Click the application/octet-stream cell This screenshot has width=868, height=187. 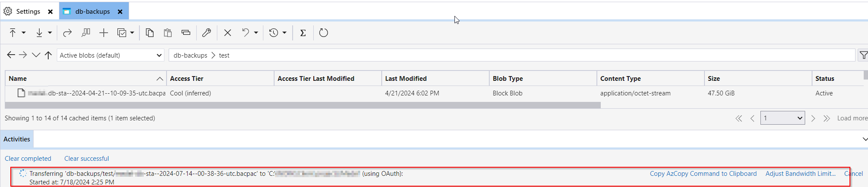tap(635, 93)
